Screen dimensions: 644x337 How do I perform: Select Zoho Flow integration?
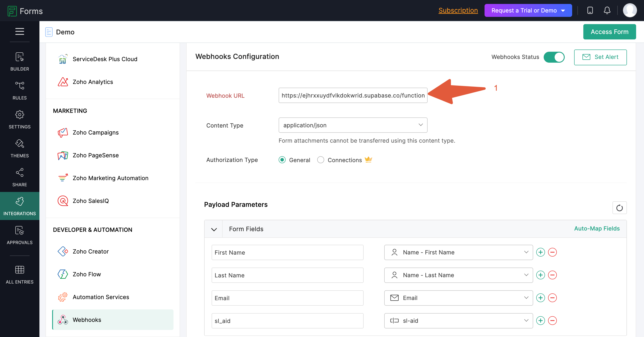(x=113, y=274)
